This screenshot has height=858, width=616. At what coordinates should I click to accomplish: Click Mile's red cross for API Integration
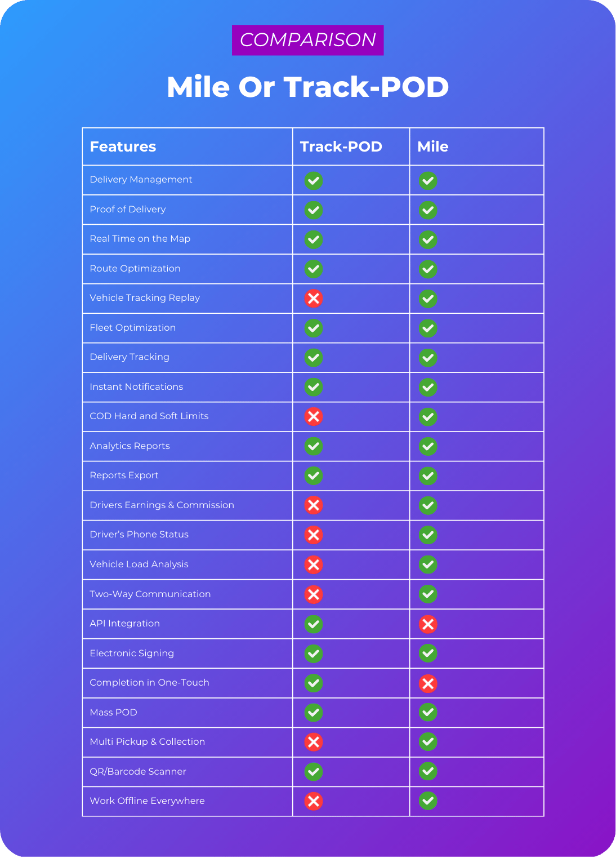pos(428,624)
